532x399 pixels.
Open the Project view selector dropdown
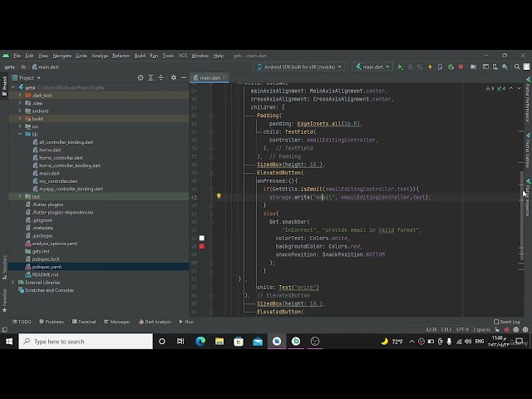tap(29, 78)
